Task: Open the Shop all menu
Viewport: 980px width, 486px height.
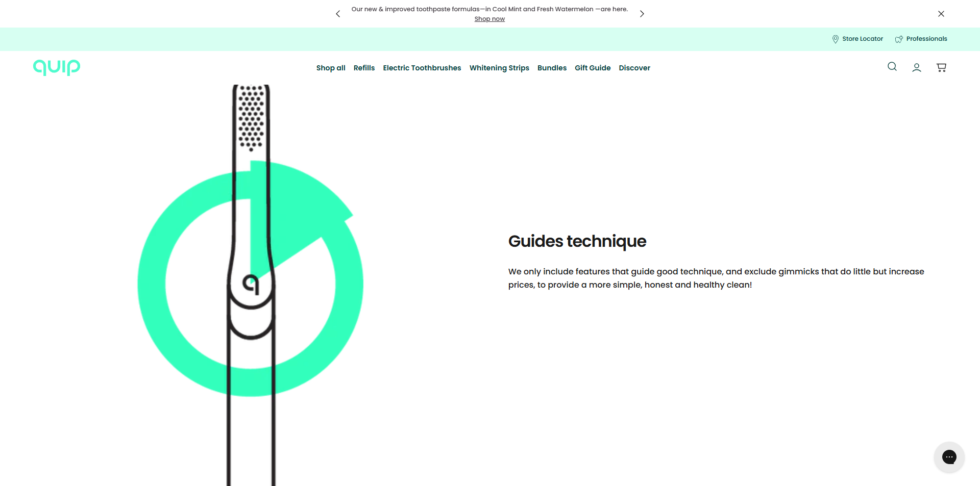Action: click(330, 68)
